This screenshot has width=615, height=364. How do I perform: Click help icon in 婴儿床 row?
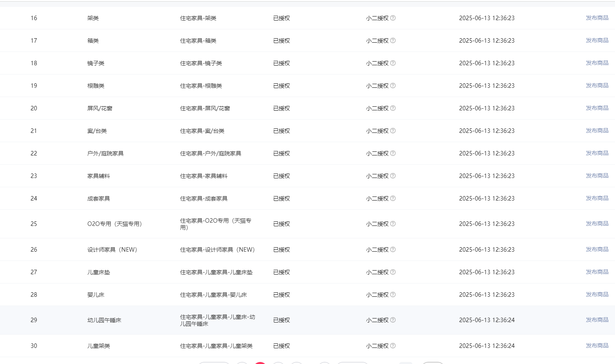coord(393,295)
